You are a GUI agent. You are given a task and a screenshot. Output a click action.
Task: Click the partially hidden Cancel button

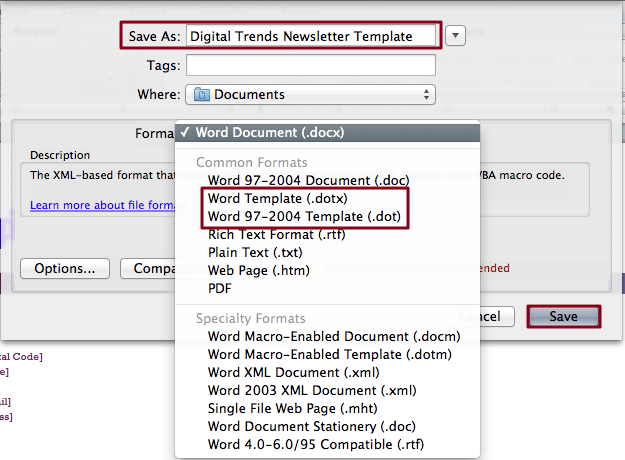pyautogui.click(x=497, y=316)
